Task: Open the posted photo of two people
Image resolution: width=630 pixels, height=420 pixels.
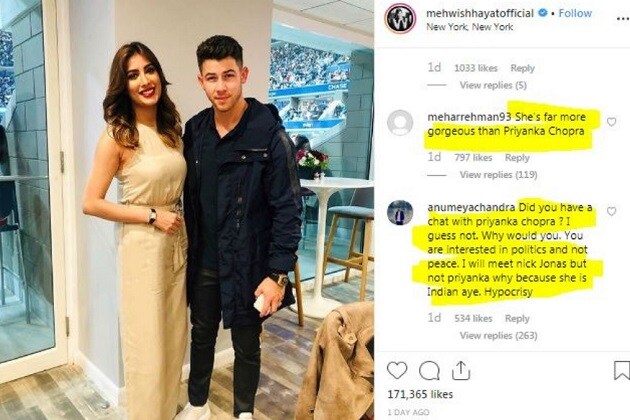Action: click(x=187, y=210)
